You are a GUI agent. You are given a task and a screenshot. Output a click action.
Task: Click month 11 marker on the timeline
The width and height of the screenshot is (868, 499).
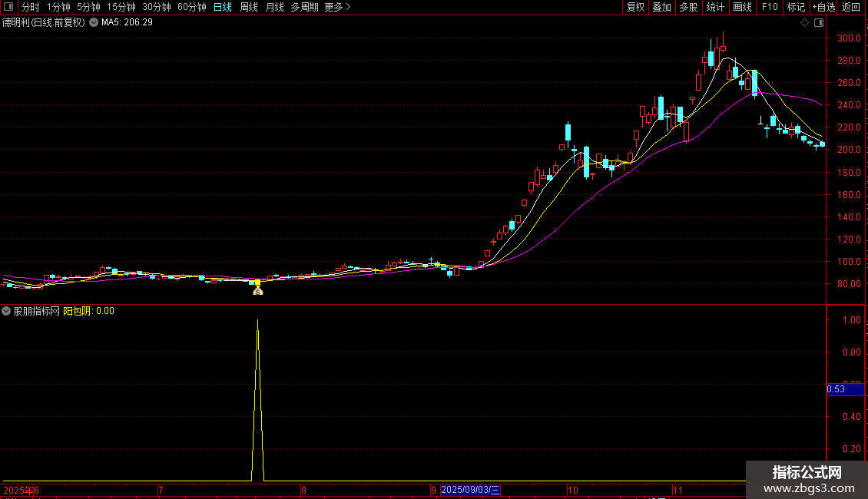point(678,490)
